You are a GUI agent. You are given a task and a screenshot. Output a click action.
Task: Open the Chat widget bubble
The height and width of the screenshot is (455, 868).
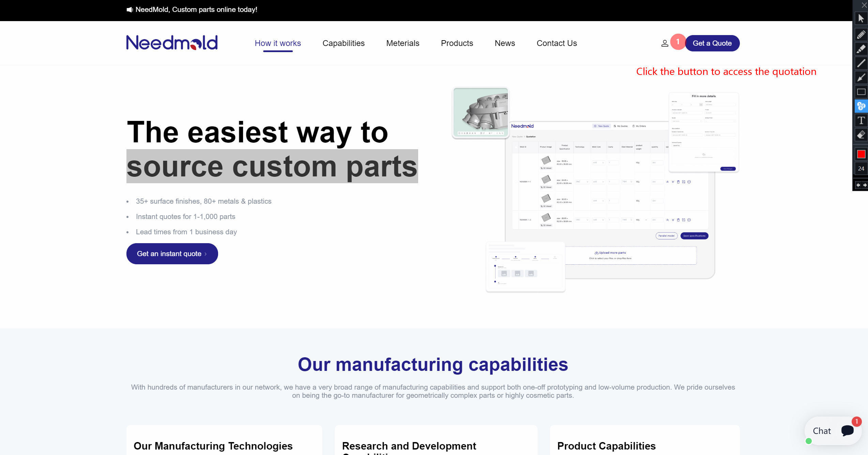tap(833, 431)
